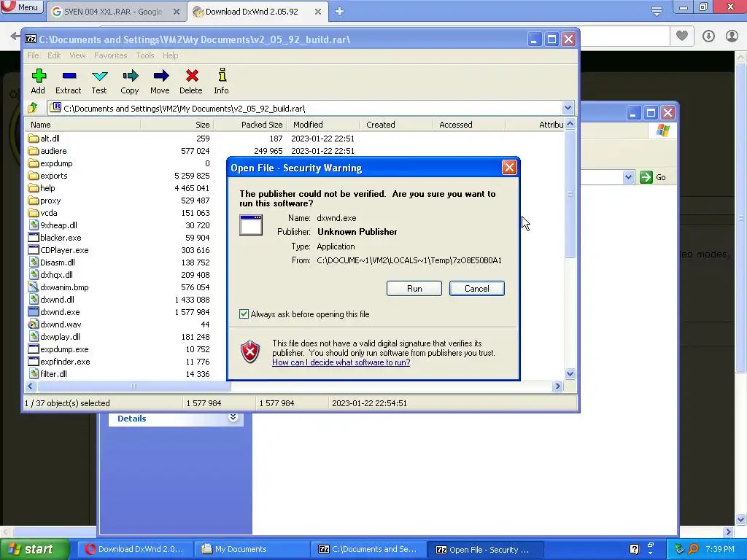747x560 pixels.
Task: Sort file list by Name column header
Action: click(x=83, y=124)
